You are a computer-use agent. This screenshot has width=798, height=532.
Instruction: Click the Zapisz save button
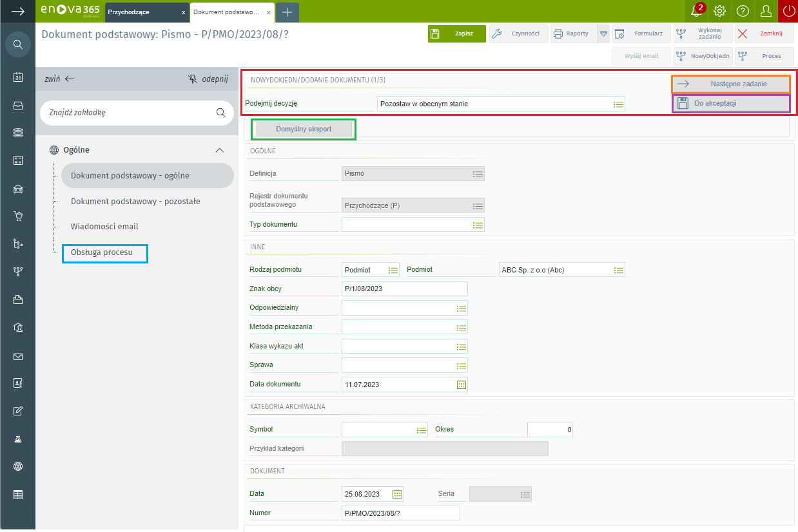click(456, 33)
